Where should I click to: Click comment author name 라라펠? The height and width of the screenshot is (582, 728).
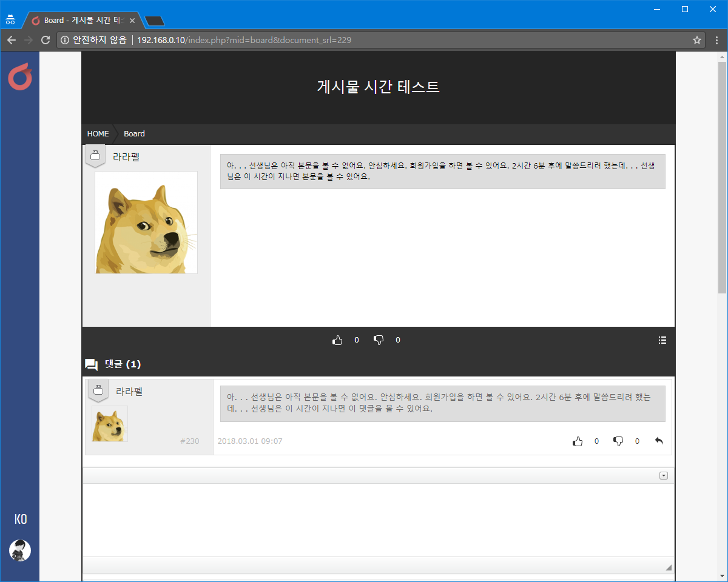(x=129, y=392)
